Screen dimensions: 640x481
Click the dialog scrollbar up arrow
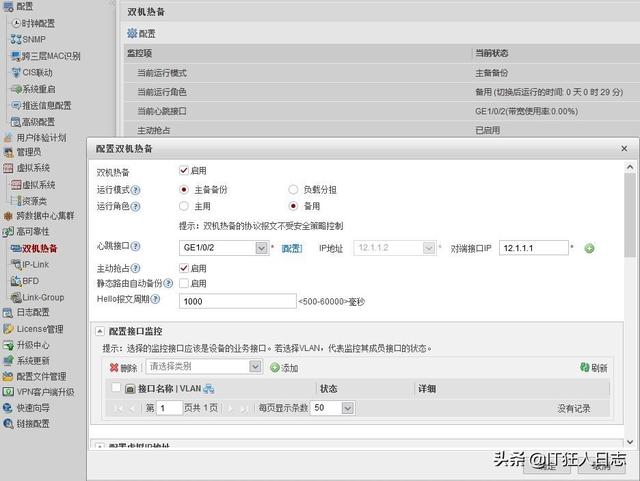pos(630,167)
